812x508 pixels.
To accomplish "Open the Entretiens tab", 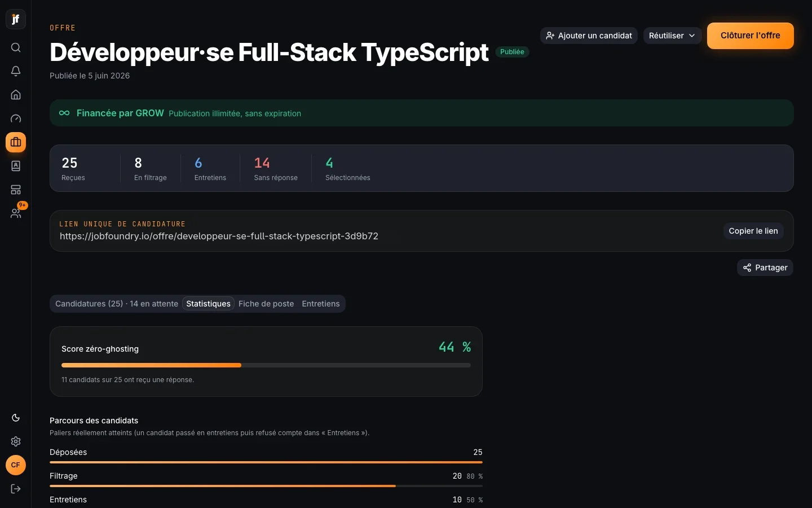I will point(321,304).
